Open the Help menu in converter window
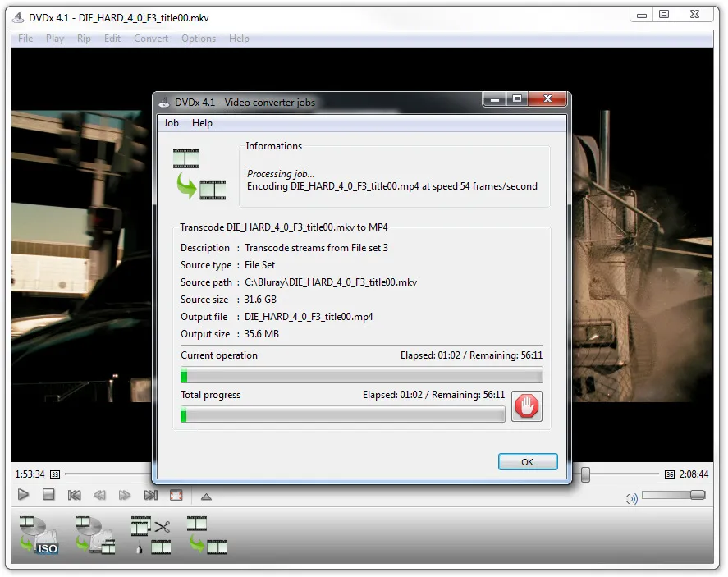 202,123
